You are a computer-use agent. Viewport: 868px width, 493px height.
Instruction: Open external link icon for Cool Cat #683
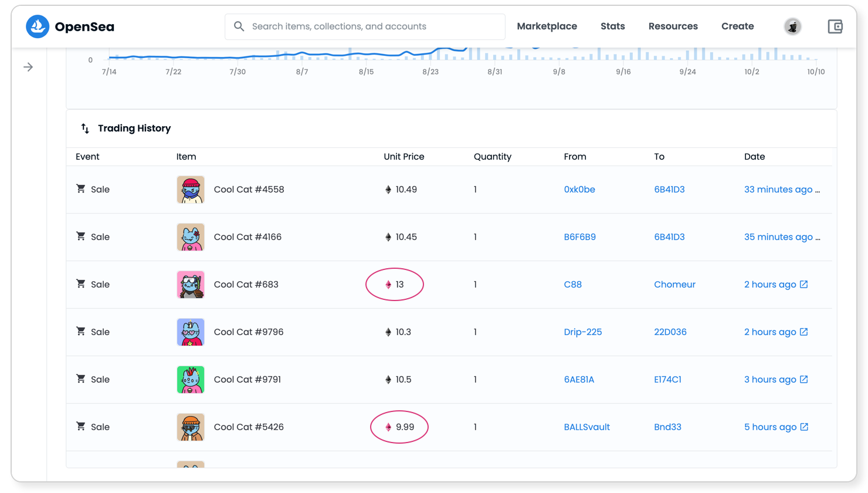[x=804, y=284]
